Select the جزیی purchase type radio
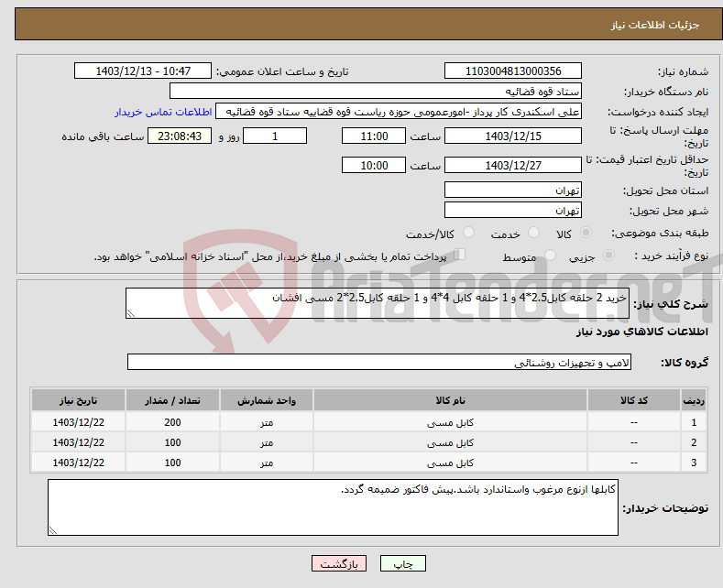The height and width of the screenshot is (588, 723). coord(608,255)
